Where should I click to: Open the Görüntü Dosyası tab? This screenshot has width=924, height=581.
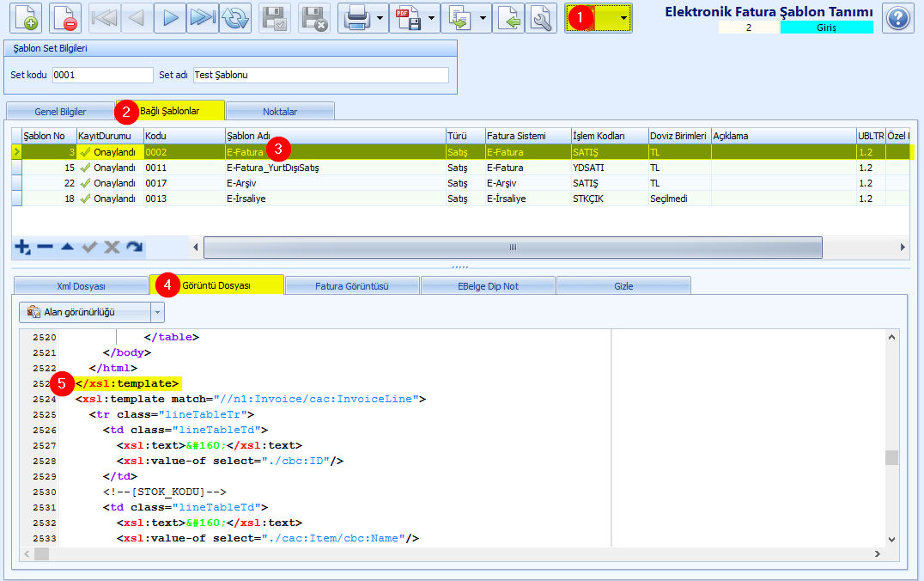tap(216, 284)
